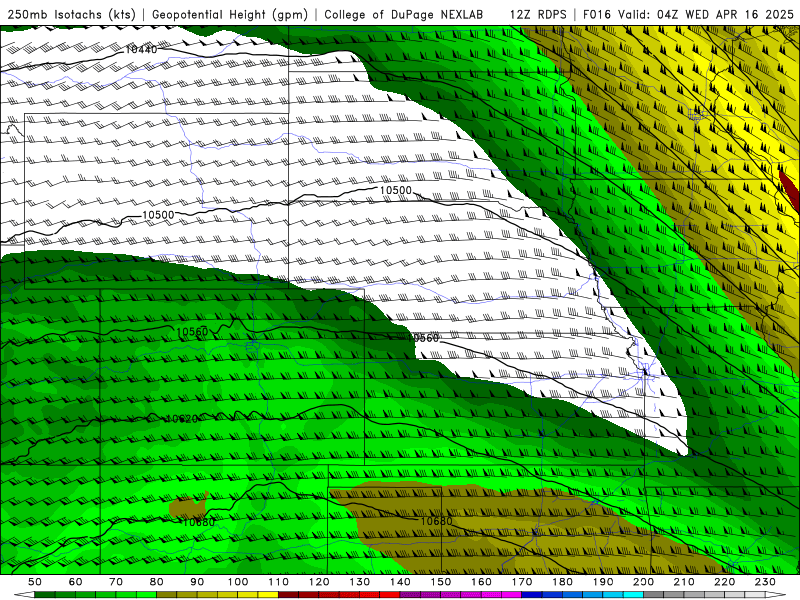This screenshot has width=800, height=600.
Task: Click the "Geopotential Height (gpm)" title text
Action: (230, 14)
